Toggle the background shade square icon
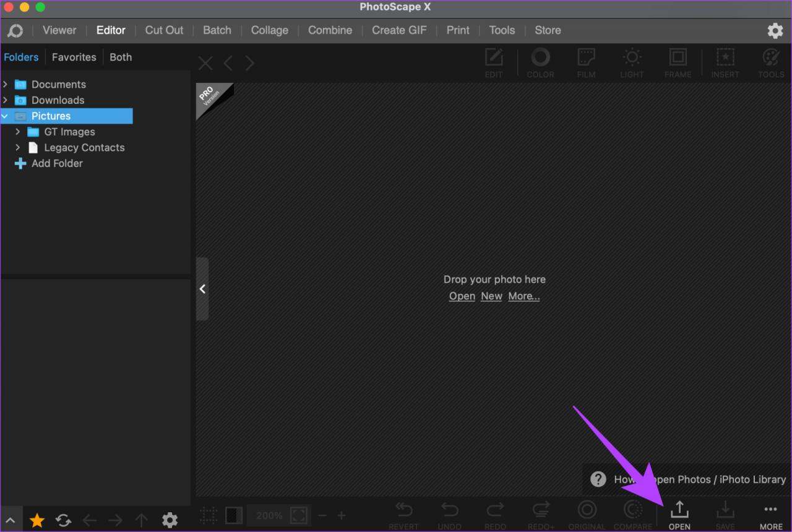The image size is (792, 532). point(234,515)
